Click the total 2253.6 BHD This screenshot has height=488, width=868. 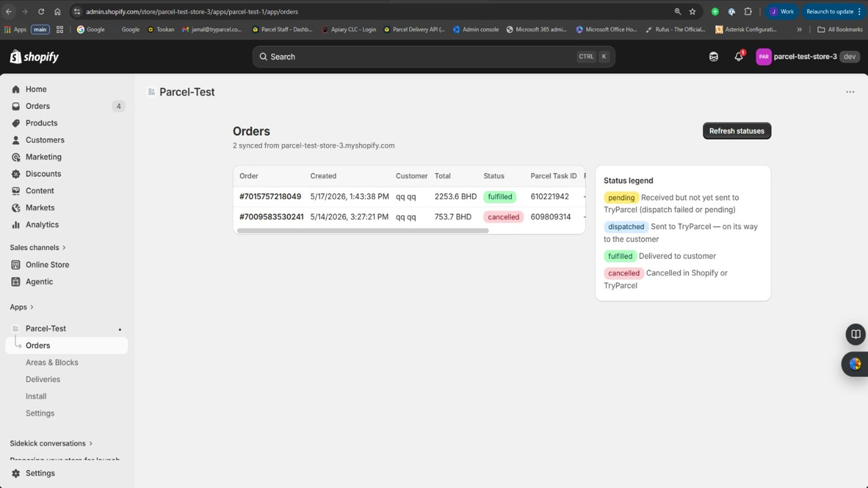click(x=456, y=197)
